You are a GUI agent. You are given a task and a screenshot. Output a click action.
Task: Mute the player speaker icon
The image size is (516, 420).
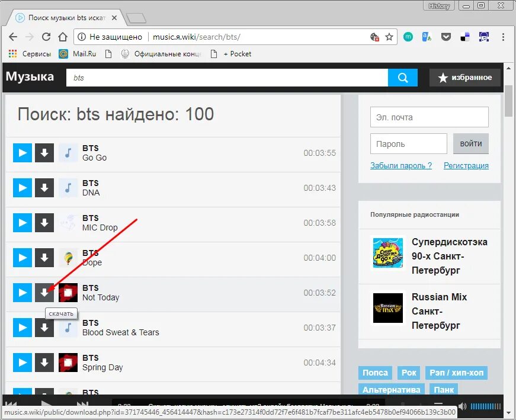[x=462, y=406]
